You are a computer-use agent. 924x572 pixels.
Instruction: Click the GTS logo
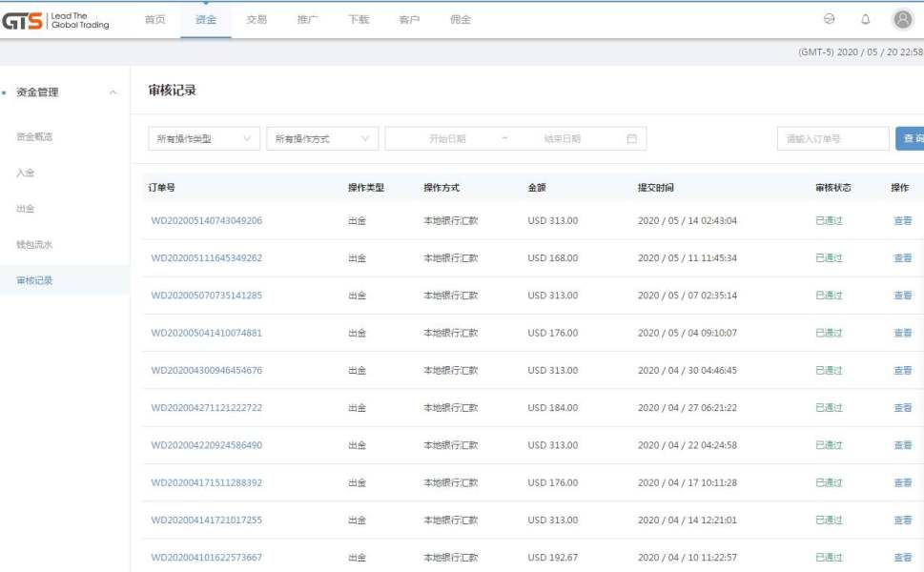[55, 20]
